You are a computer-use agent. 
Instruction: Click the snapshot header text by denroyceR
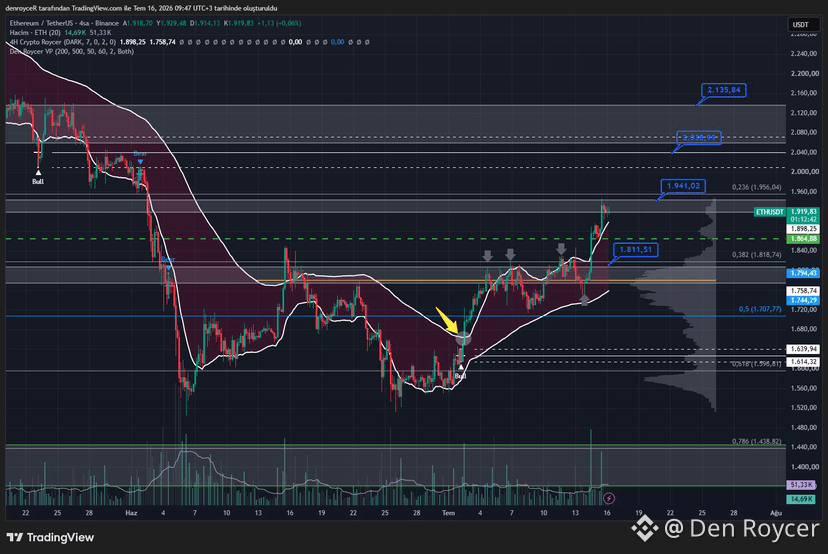click(x=141, y=8)
